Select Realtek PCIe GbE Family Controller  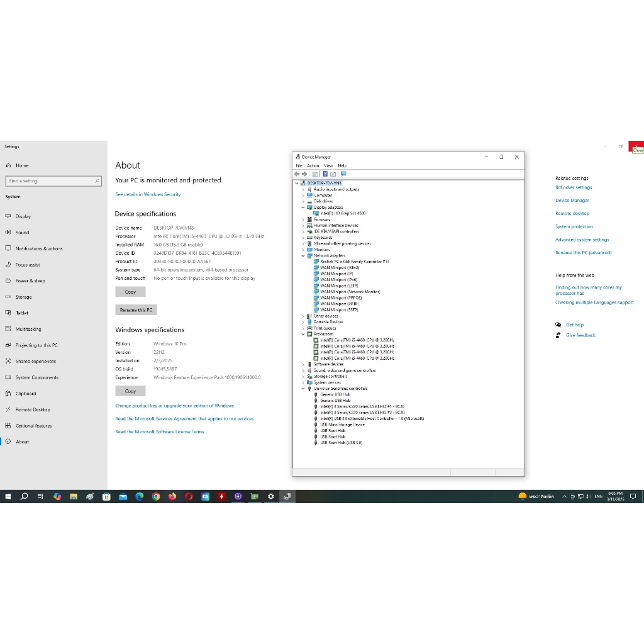[354, 262]
